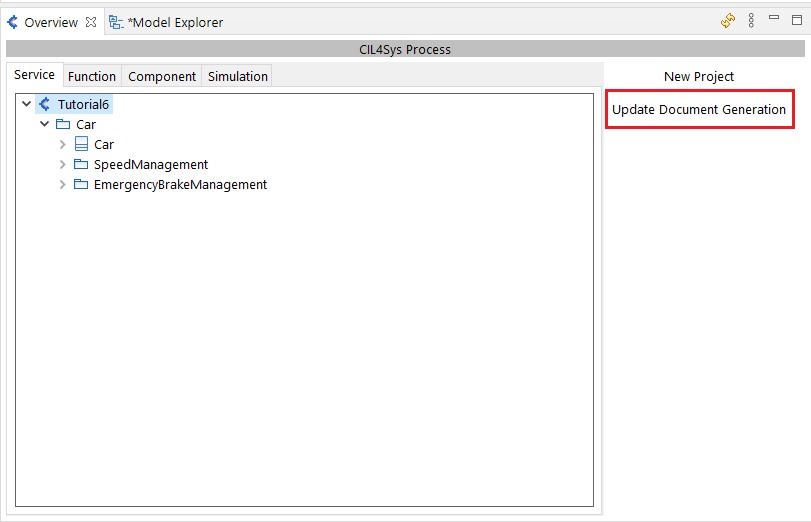Click Update Document Generation
This screenshot has width=811, height=522.
point(699,110)
